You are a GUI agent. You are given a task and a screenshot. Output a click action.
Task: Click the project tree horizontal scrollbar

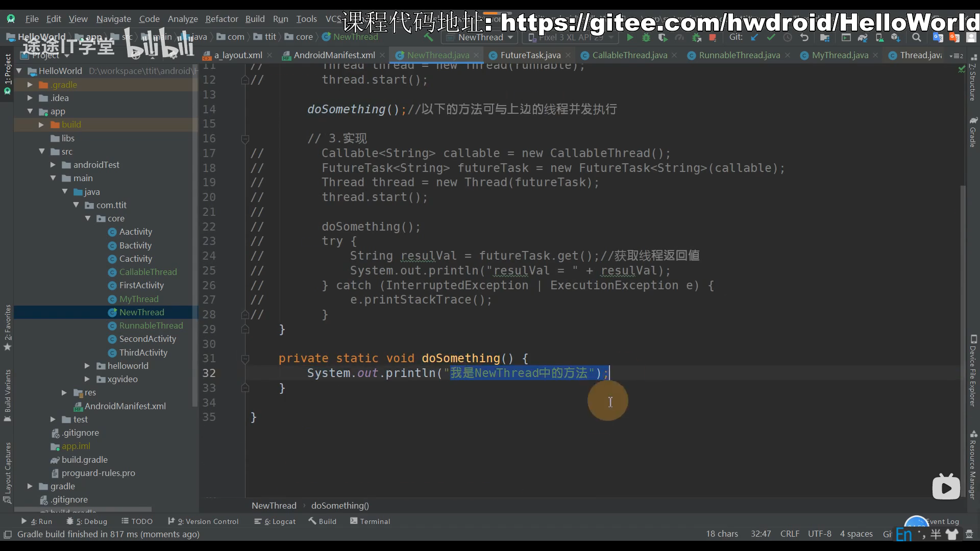(83, 509)
